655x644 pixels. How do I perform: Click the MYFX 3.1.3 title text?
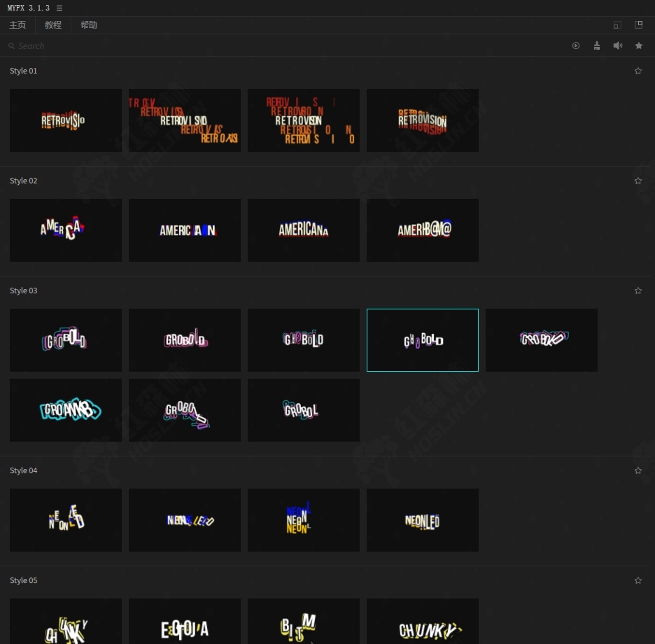tap(29, 8)
